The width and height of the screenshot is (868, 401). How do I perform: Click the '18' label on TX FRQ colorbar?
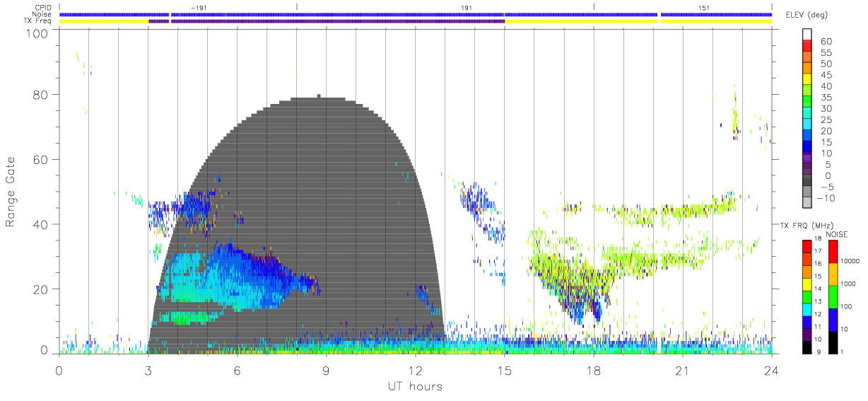(x=819, y=238)
